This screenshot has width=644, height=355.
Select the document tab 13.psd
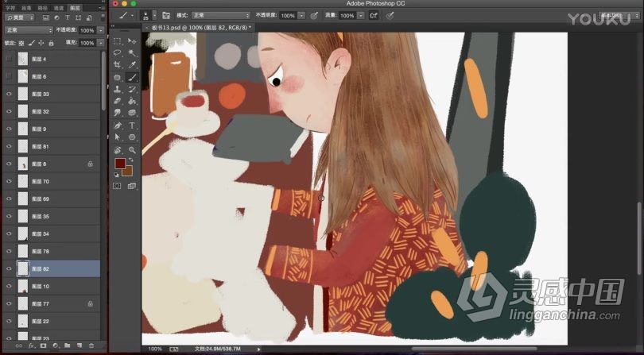pyautogui.click(x=201, y=28)
